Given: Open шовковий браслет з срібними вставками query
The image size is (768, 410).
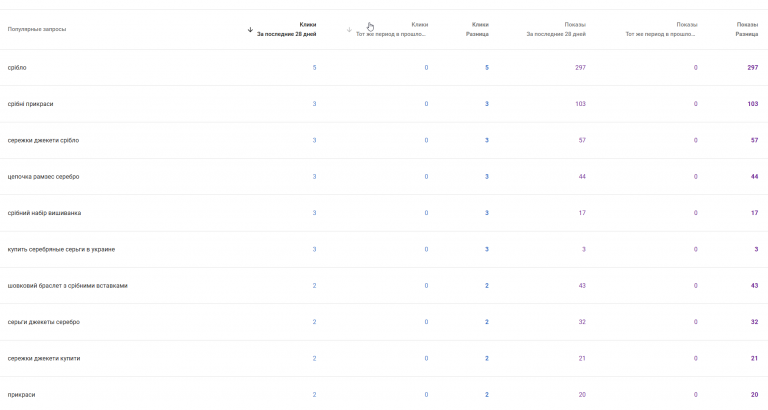Looking at the screenshot, I should [x=67, y=285].
